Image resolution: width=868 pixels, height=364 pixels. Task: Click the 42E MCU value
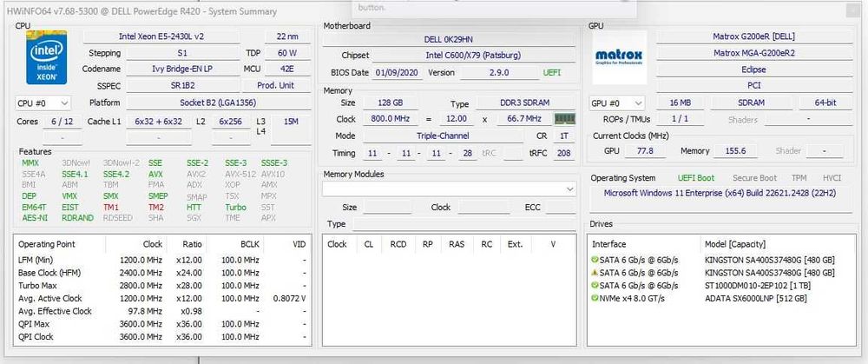(286, 69)
